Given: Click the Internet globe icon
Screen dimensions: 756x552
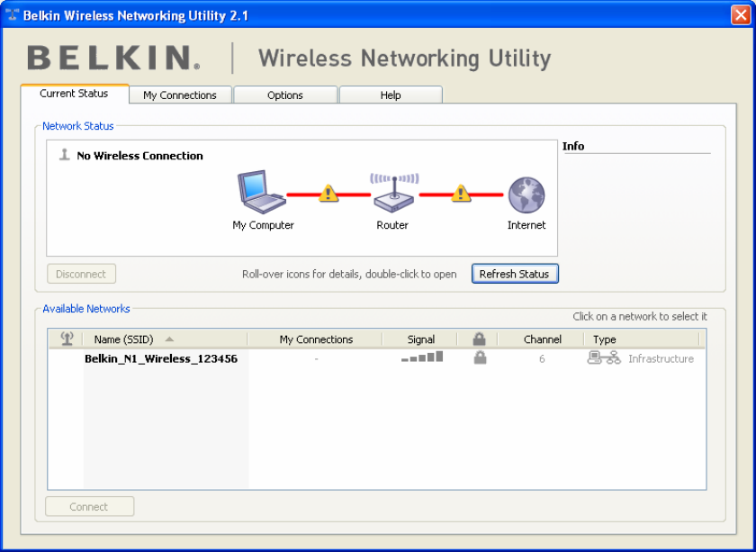Looking at the screenshot, I should (x=526, y=195).
